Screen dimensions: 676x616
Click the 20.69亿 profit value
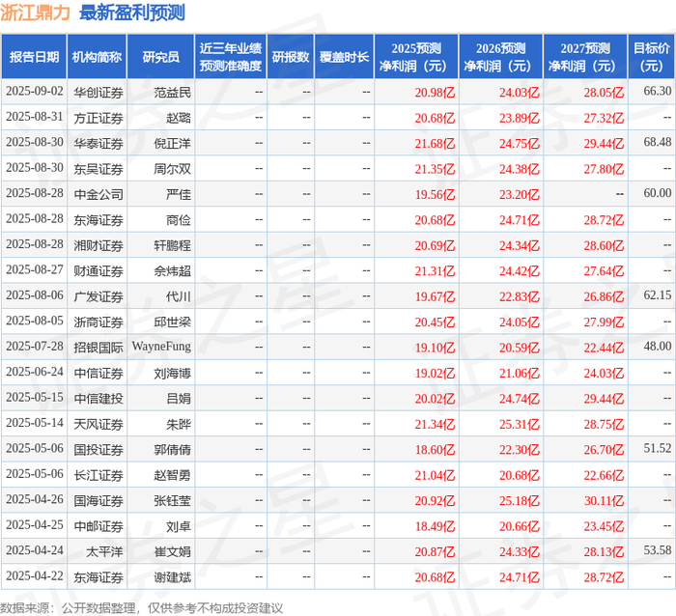[x=435, y=245]
